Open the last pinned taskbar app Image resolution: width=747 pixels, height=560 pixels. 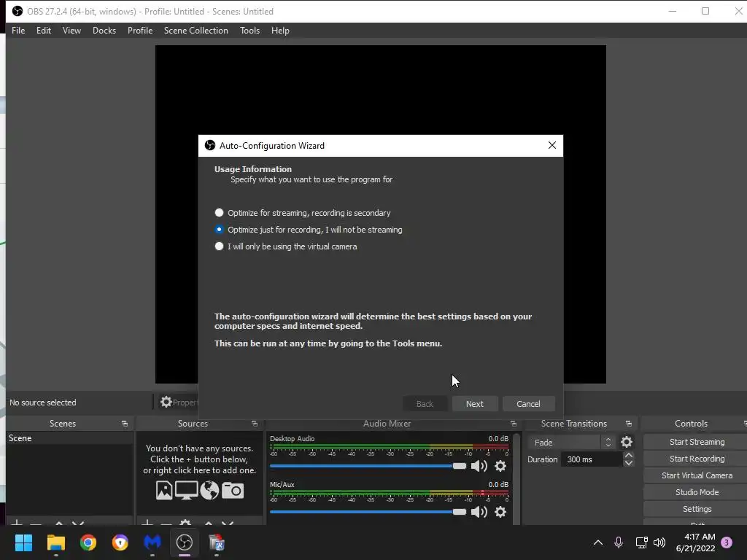pos(217,542)
